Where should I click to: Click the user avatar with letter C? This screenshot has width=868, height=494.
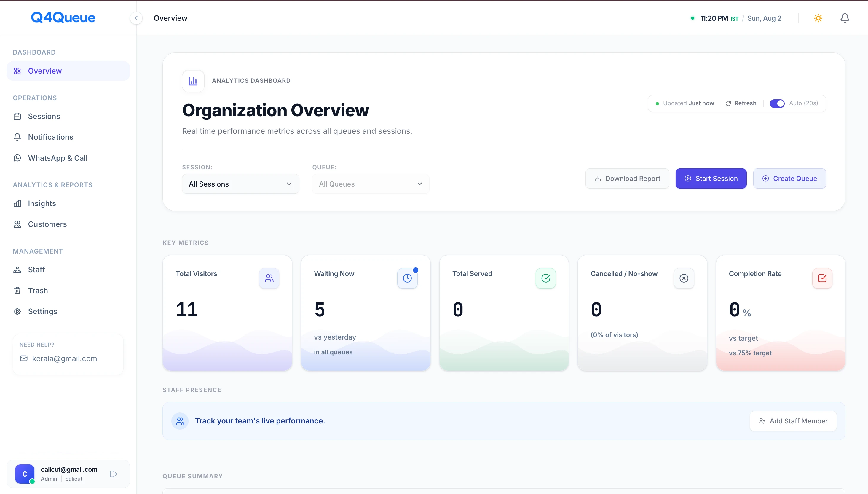pyautogui.click(x=25, y=474)
